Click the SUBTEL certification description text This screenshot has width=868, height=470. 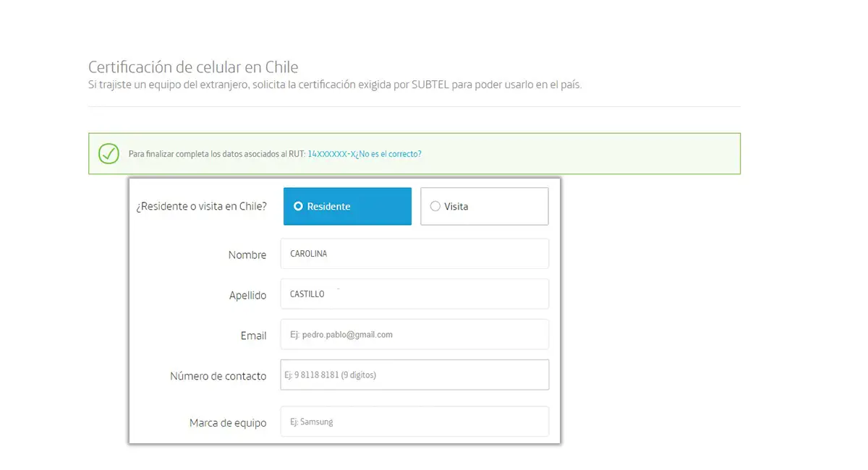click(335, 85)
